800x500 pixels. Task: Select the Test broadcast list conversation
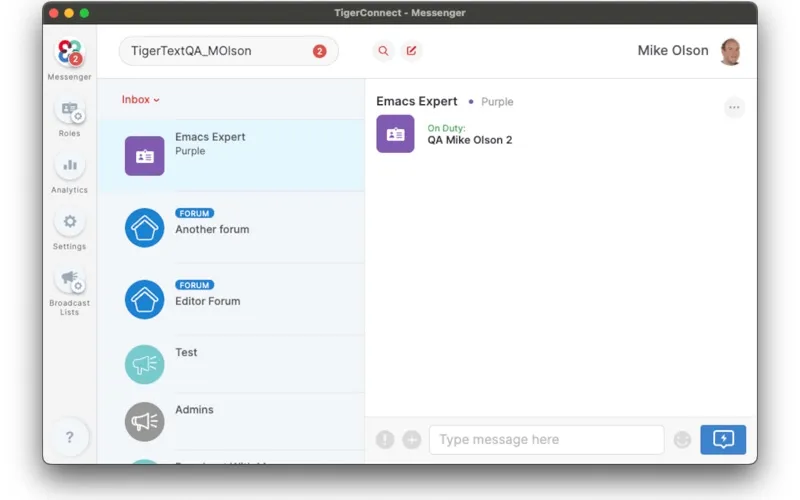click(x=231, y=364)
